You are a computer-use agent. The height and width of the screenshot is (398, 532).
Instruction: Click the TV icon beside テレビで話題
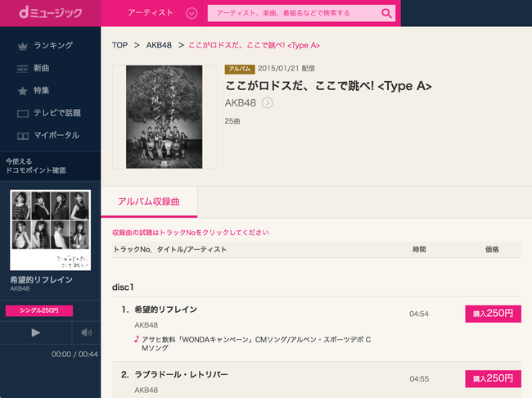point(23,114)
